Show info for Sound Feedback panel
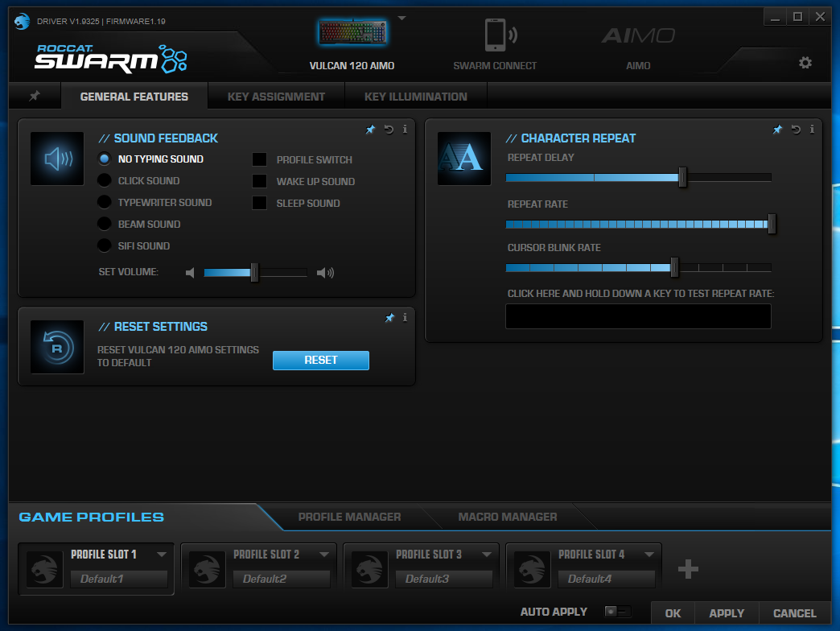This screenshot has height=631, width=840. click(405, 129)
